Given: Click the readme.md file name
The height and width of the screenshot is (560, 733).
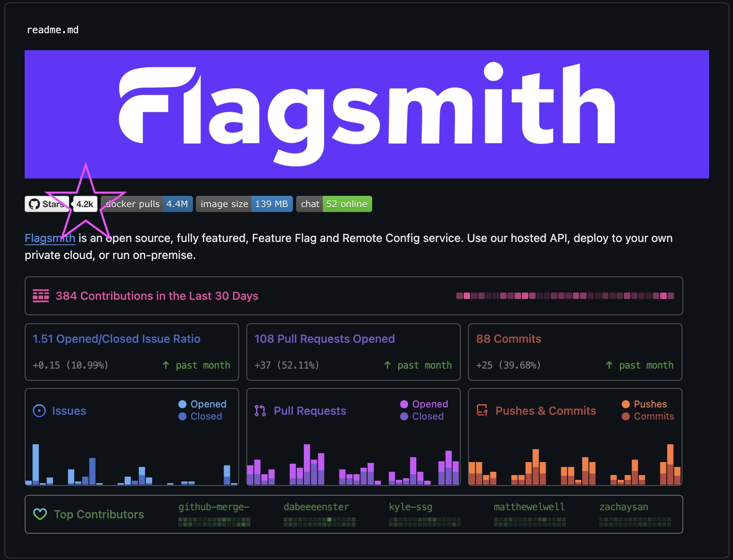Looking at the screenshot, I should click(53, 30).
